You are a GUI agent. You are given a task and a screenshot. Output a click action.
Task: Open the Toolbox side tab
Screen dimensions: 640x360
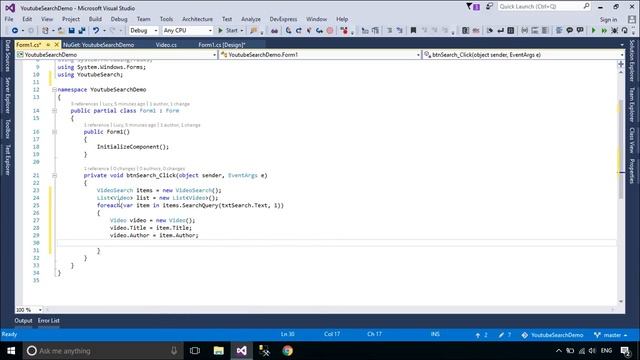(7, 129)
